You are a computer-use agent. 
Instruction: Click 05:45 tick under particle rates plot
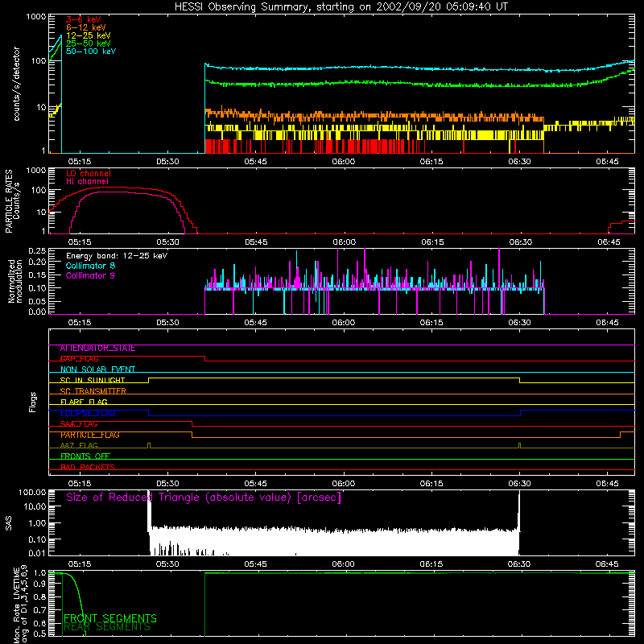256,242
